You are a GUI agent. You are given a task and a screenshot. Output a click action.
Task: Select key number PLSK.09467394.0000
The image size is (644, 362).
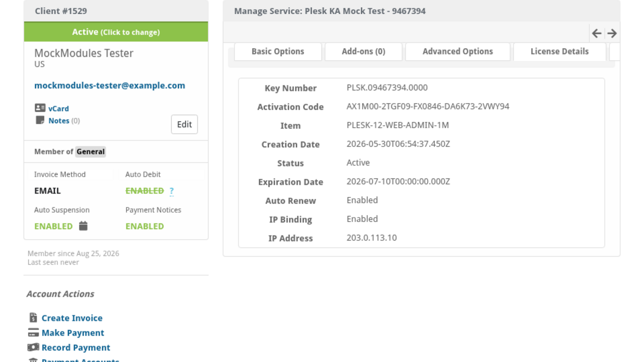pyautogui.click(x=387, y=87)
